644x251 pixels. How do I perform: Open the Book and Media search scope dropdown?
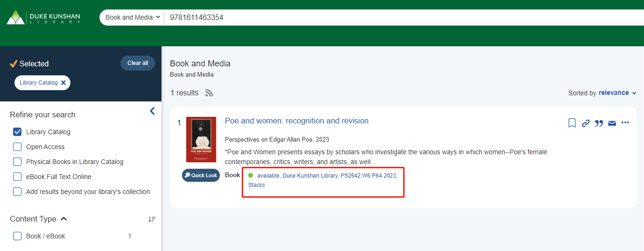pyautogui.click(x=132, y=17)
